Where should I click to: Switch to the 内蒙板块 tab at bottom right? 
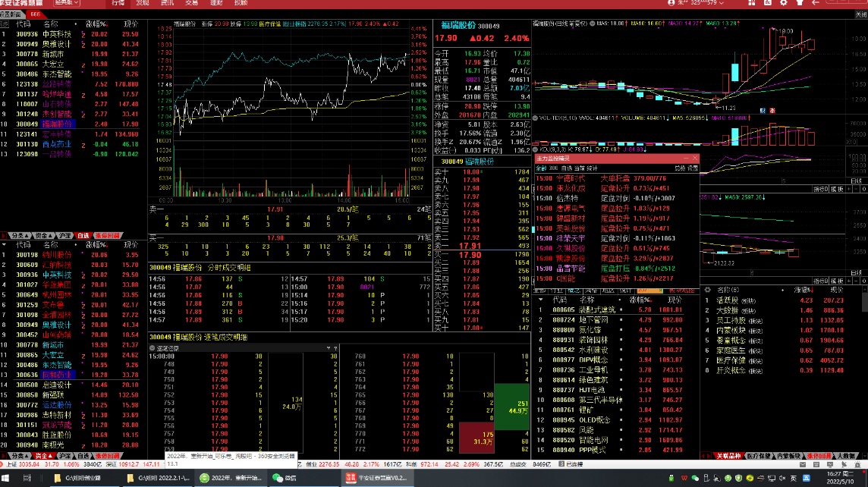click(x=788, y=456)
